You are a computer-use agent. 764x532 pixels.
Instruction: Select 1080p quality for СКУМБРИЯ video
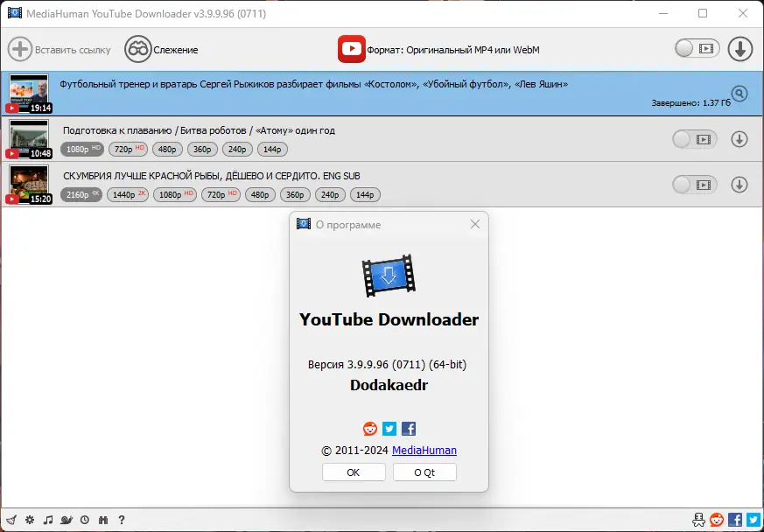point(175,195)
